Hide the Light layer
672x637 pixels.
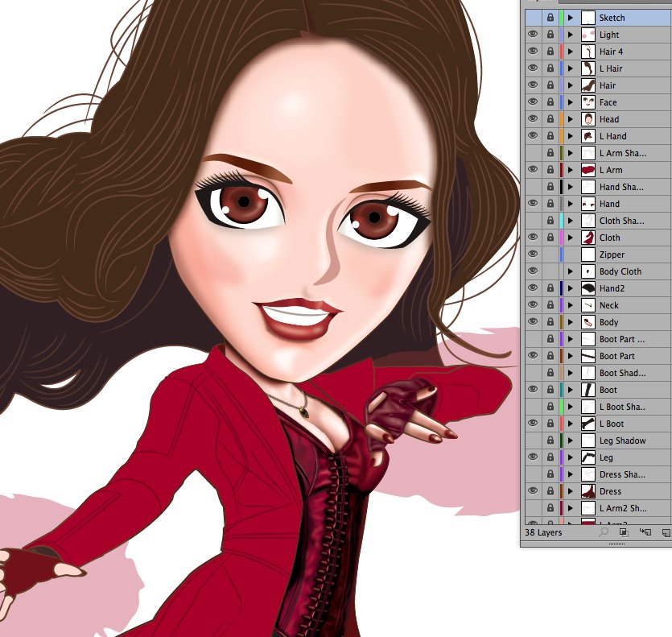point(533,35)
